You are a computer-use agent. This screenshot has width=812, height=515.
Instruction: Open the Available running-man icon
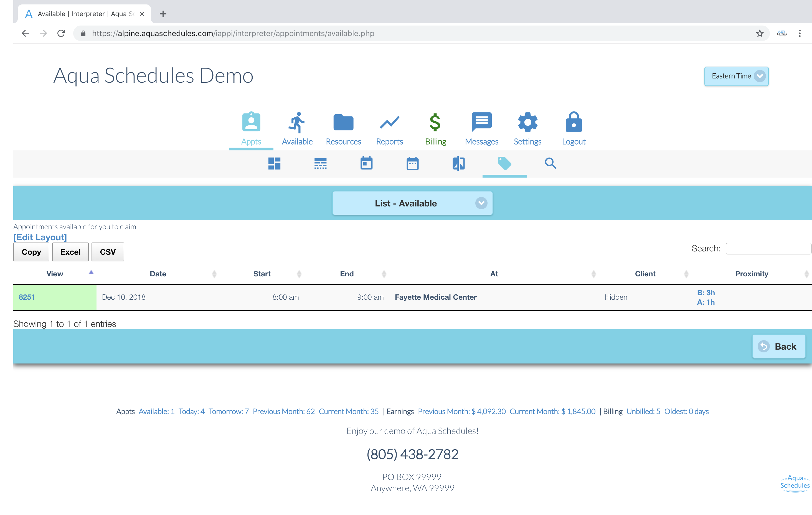pos(297,122)
